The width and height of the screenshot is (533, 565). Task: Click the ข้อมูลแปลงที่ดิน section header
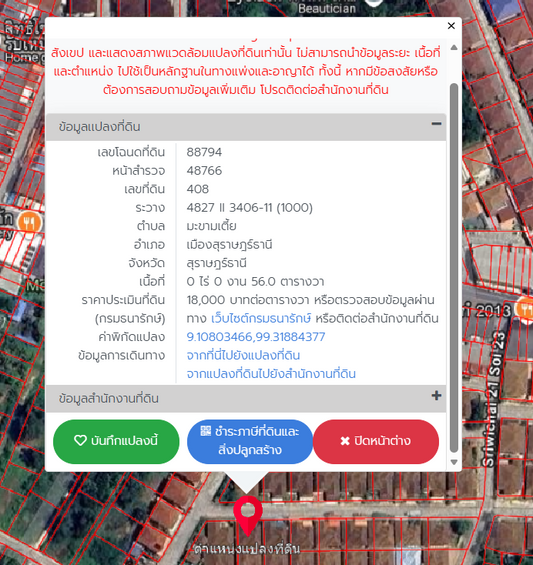pyautogui.click(x=246, y=127)
